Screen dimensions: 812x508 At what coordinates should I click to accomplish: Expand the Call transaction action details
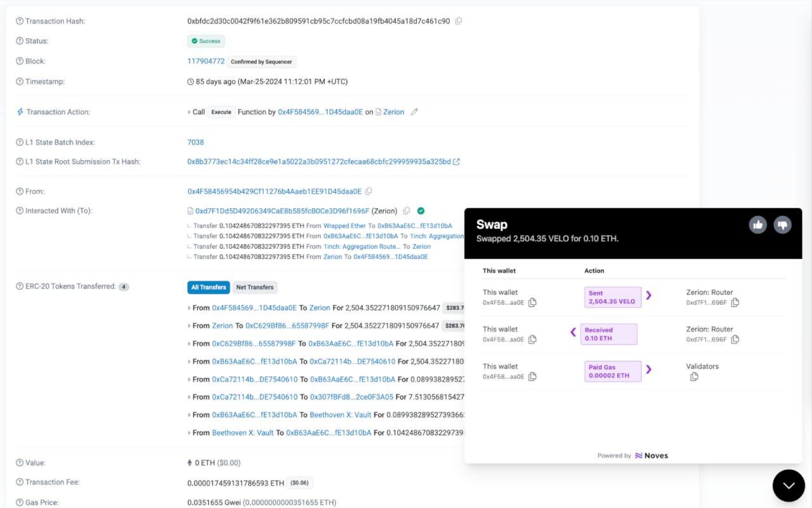click(188, 112)
